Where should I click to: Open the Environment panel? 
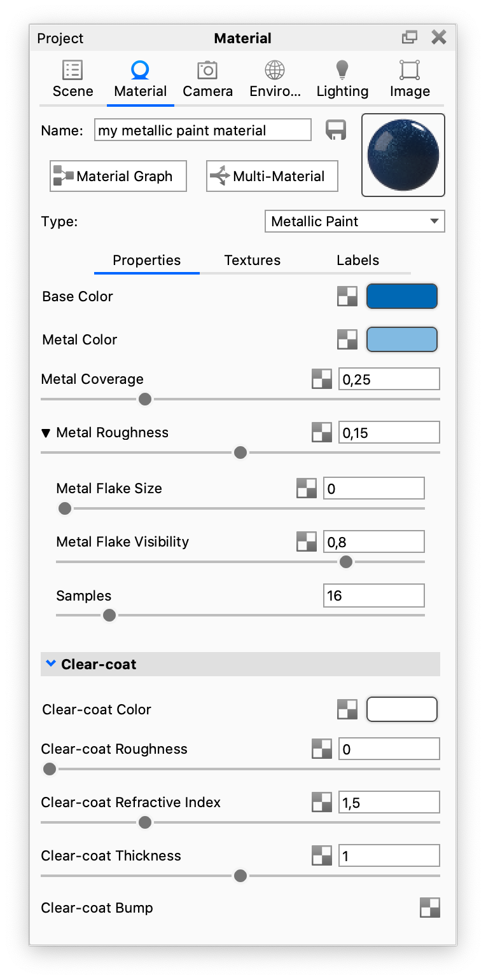tap(275, 78)
